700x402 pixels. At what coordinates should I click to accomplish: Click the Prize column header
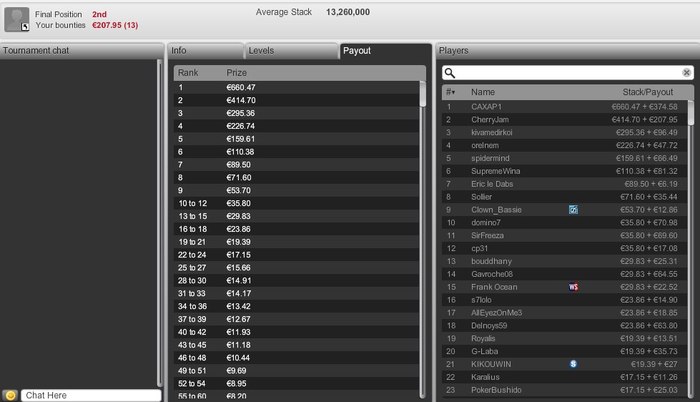(236, 72)
